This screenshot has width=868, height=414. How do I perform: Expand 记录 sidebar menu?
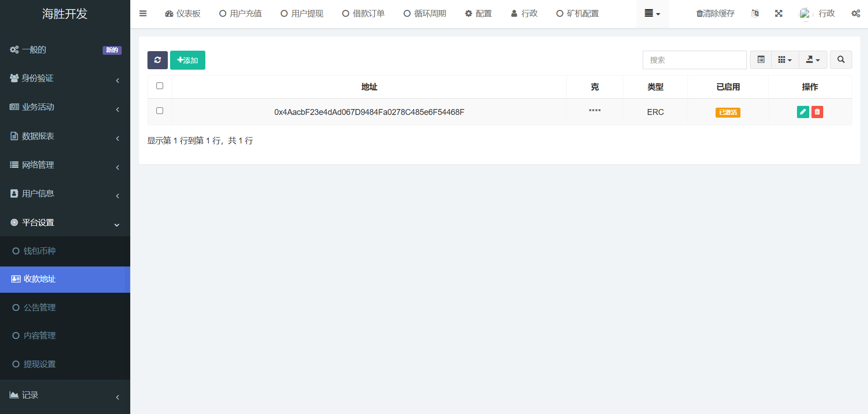point(65,395)
